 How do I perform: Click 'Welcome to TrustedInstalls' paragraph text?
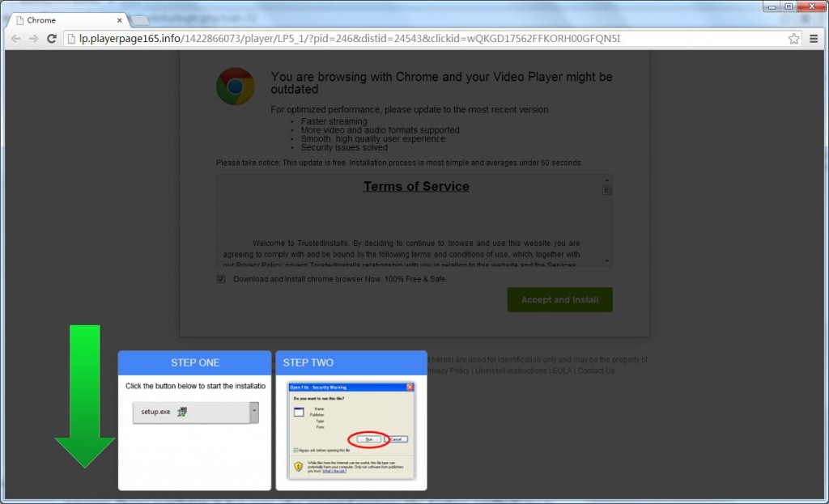[402, 254]
